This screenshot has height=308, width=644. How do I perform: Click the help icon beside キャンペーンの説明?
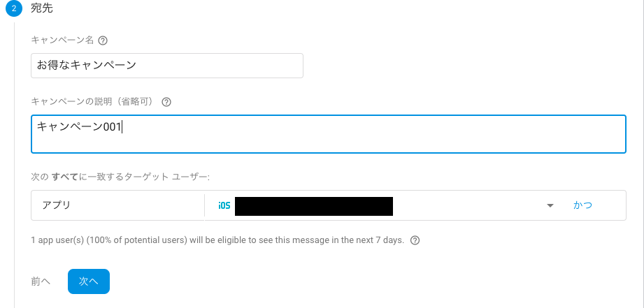[166, 102]
